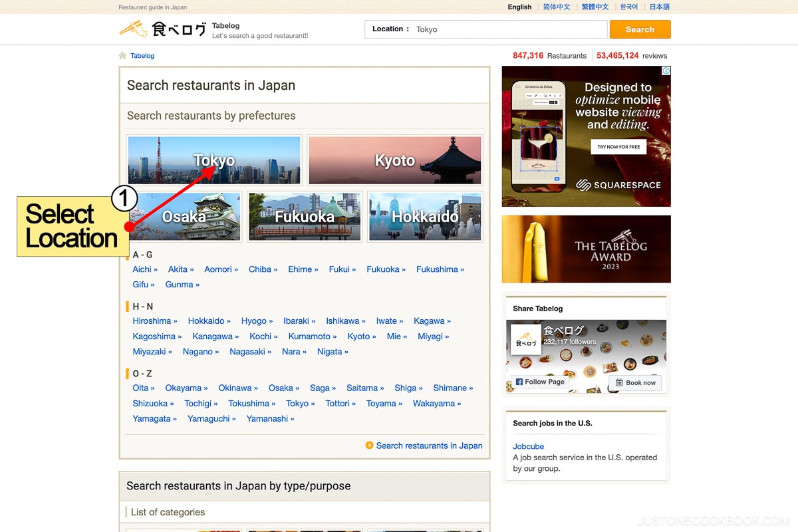Image resolution: width=798 pixels, height=532 pixels.
Task: Switch language to 日本語
Action: (x=659, y=7)
